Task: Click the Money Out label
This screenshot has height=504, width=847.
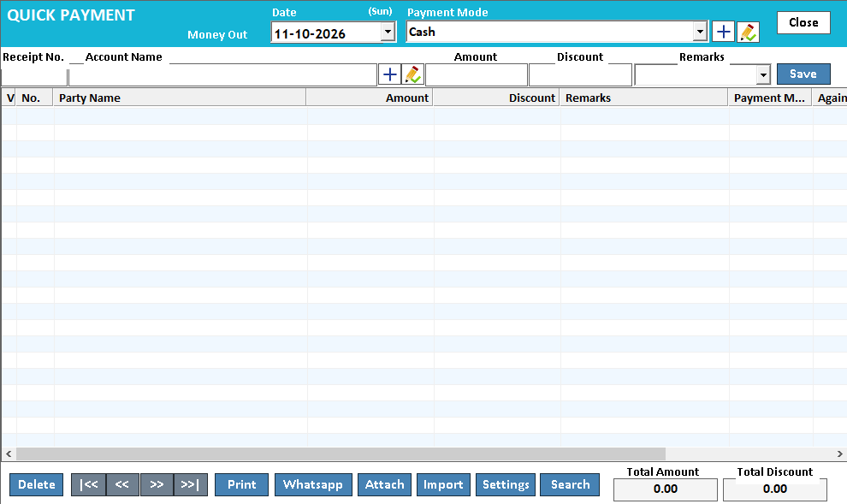Action: [x=217, y=34]
